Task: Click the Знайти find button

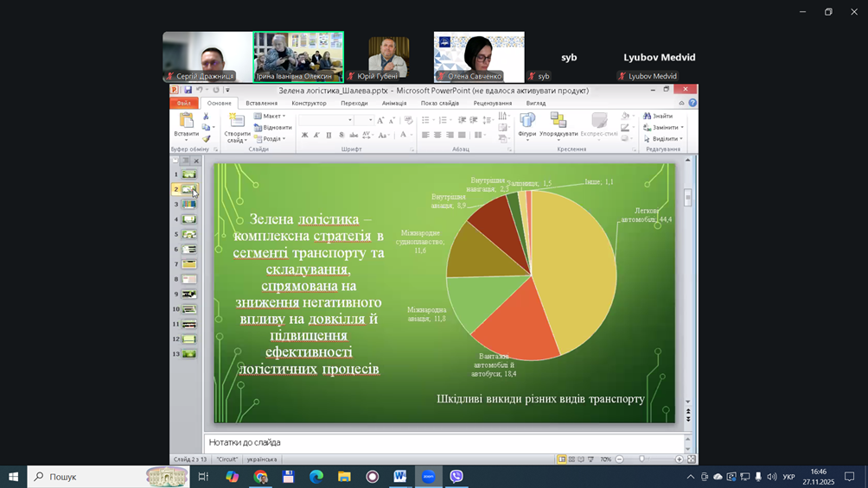Action: pos(661,116)
